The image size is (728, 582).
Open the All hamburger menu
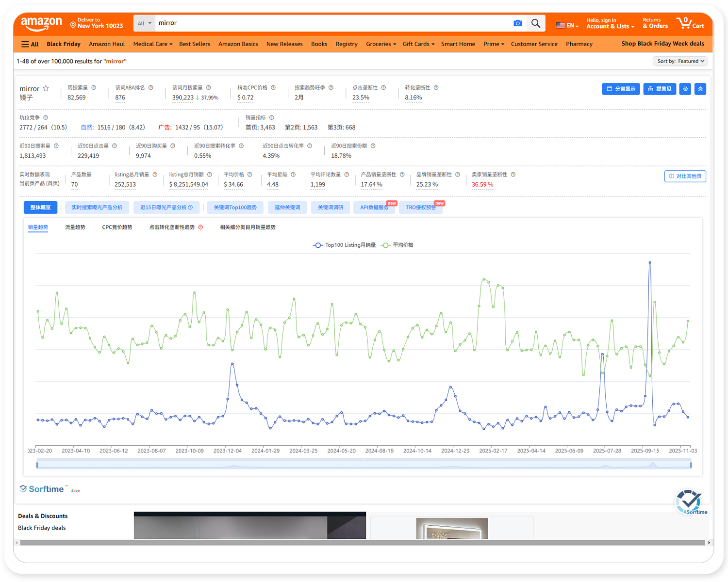(x=30, y=44)
